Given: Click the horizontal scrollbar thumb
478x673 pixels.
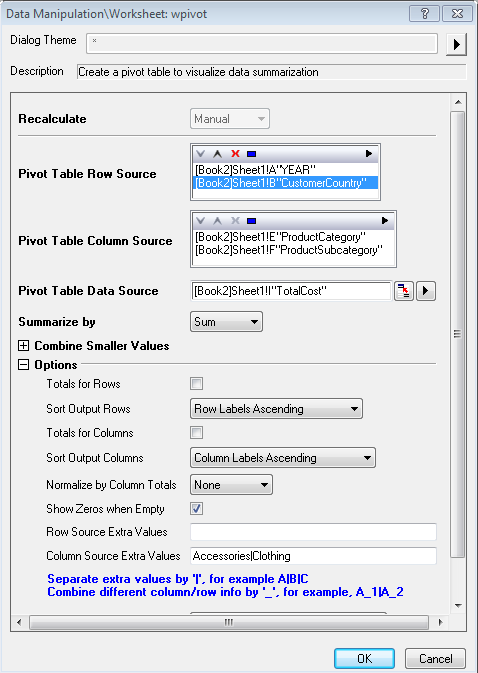Looking at the screenshot, I should pos(229,622).
